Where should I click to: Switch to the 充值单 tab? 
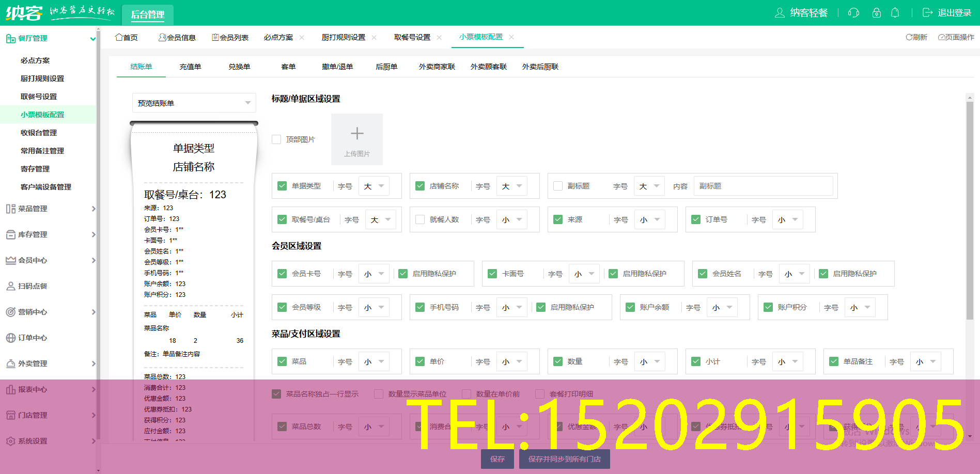190,66
